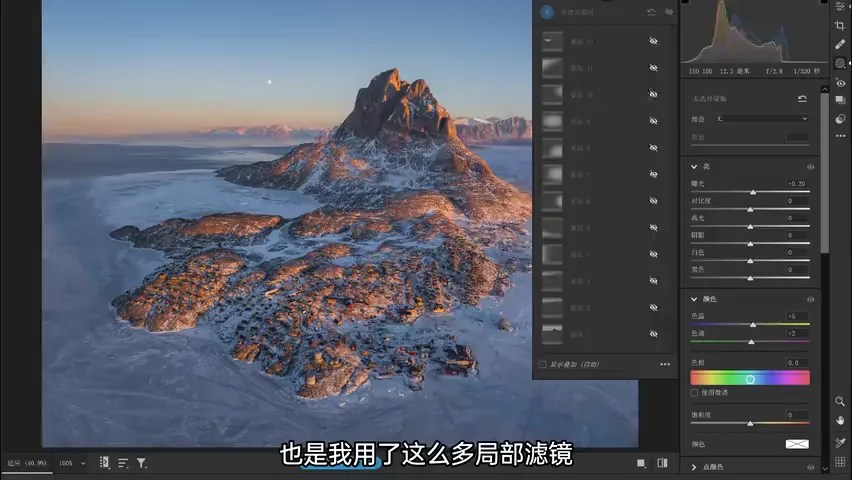Toggle the 点颜色 section eye icon
852x480 pixels.
(x=811, y=467)
